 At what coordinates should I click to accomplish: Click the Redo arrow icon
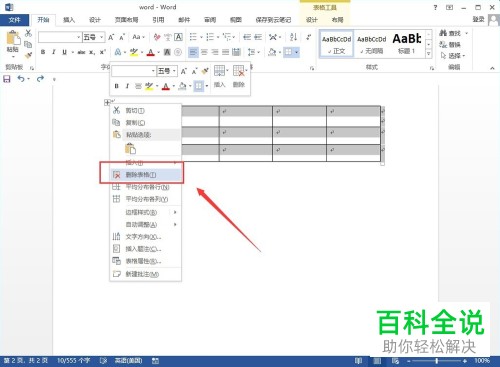pos(40,79)
